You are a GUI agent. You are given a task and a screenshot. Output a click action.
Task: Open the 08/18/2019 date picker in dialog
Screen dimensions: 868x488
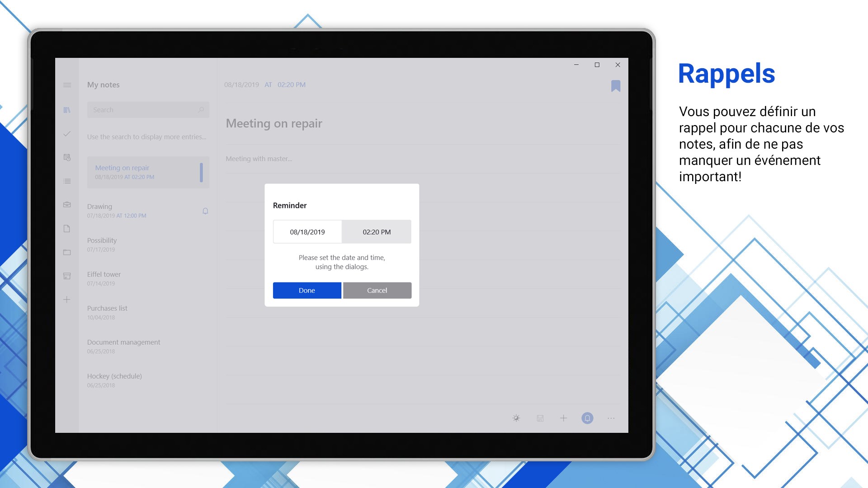[x=307, y=232]
